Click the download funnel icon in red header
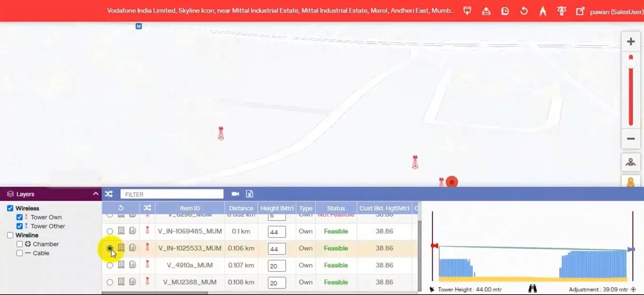Image resolution: width=644 pixels, height=295 pixels. [x=467, y=11]
